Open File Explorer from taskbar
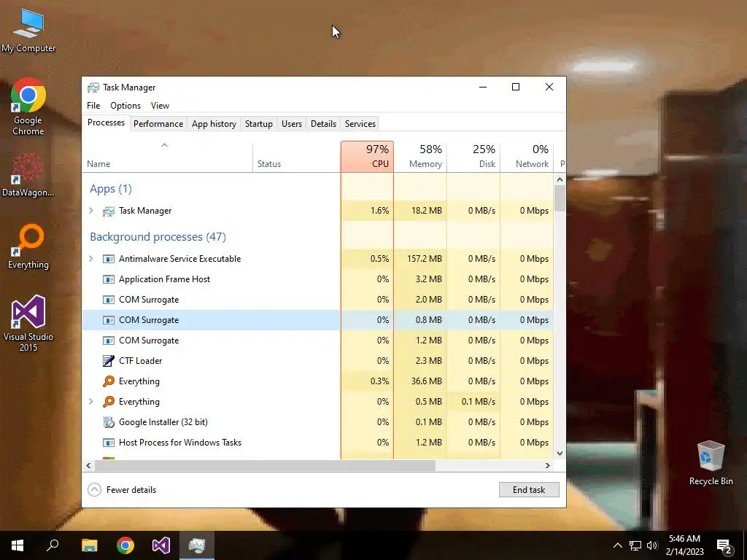This screenshot has width=747, height=560. pos(89,545)
